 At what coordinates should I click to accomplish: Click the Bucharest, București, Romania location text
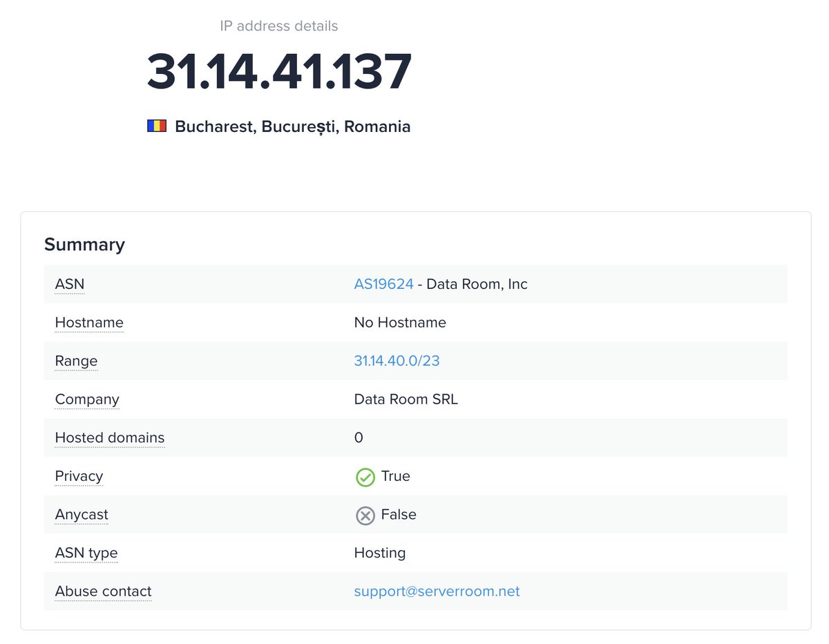click(293, 127)
